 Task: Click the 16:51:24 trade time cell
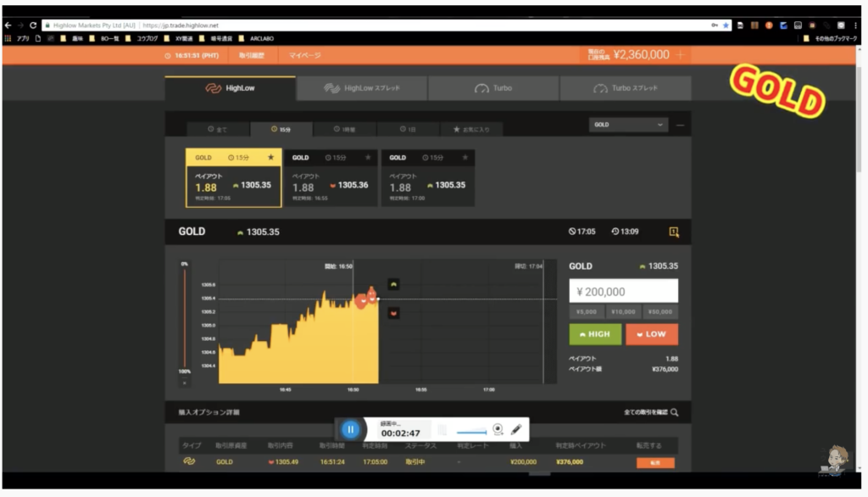tap(332, 461)
